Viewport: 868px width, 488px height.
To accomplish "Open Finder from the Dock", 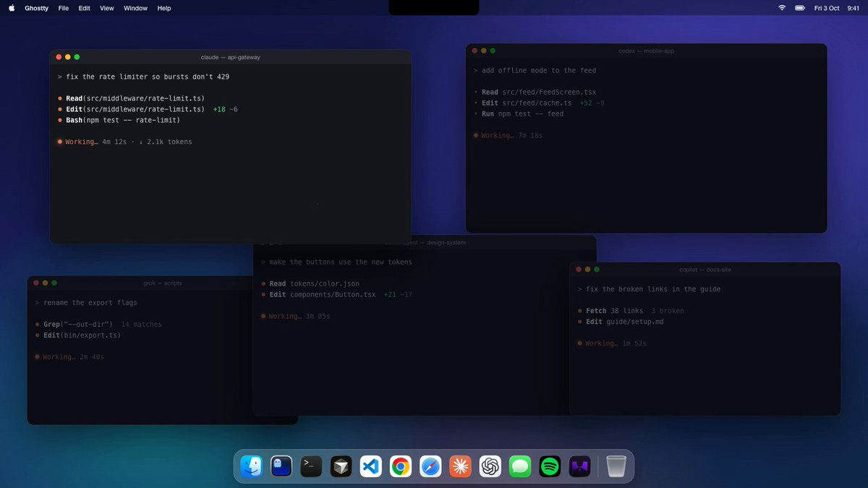I will (252, 466).
